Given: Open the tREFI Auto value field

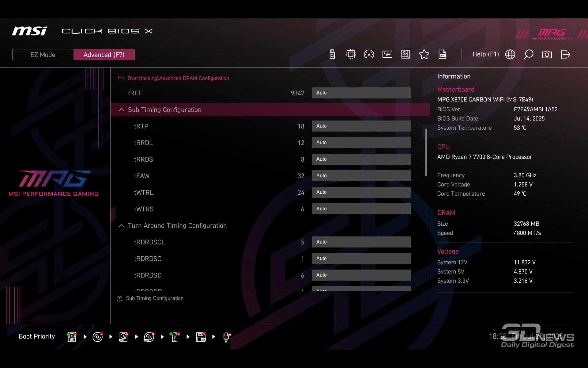Looking at the screenshot, I should click(361, 93).
